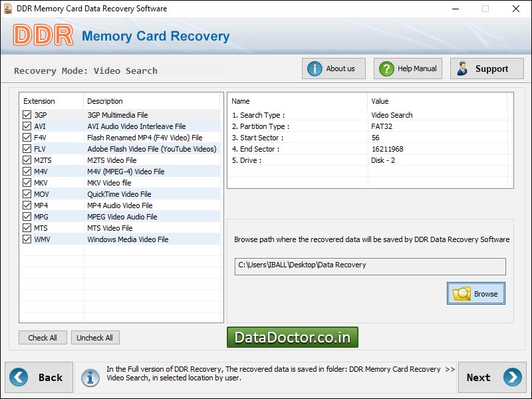Image resolution: width=532 pixels, height=399 pixels.
Task: Click the recovery save path text field
Action: click(369, 265)
